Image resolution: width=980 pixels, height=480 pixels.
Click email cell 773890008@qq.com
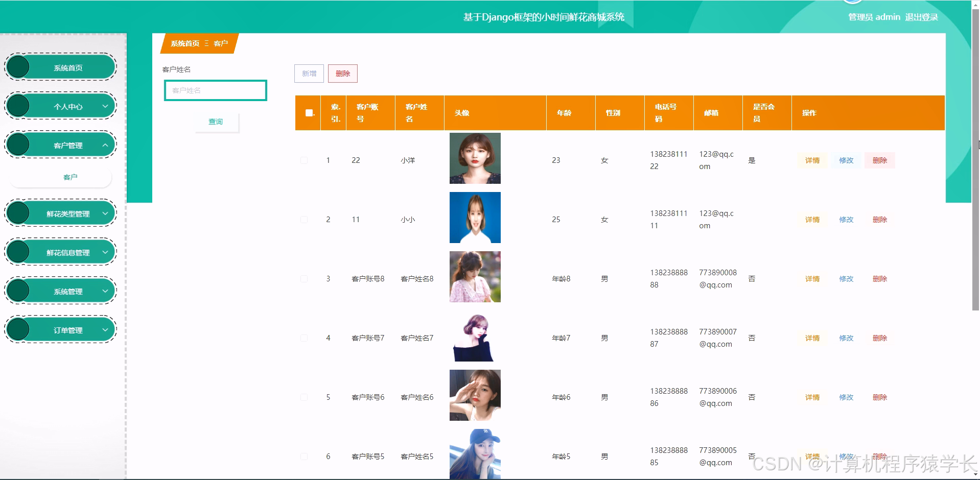tap(718, 279)
